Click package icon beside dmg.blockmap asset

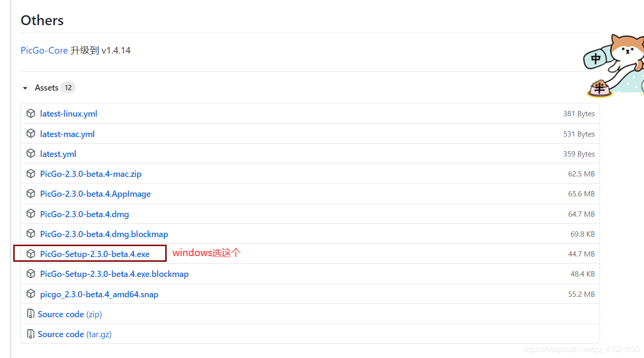click(31, 234)
